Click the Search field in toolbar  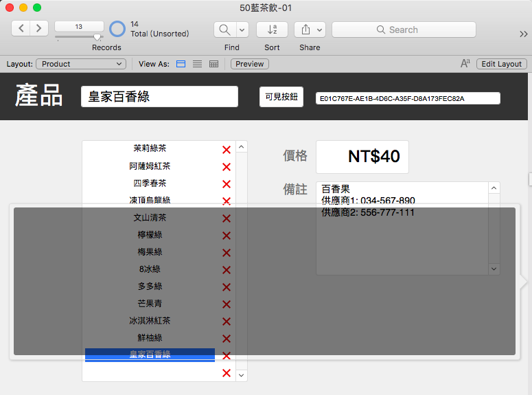pos(404,30)
